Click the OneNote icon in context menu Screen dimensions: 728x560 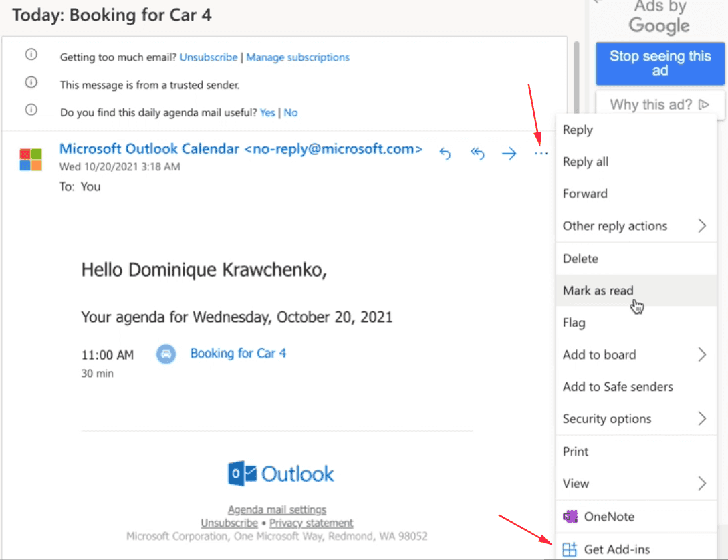pyautogui.click(x=570, y=517)
